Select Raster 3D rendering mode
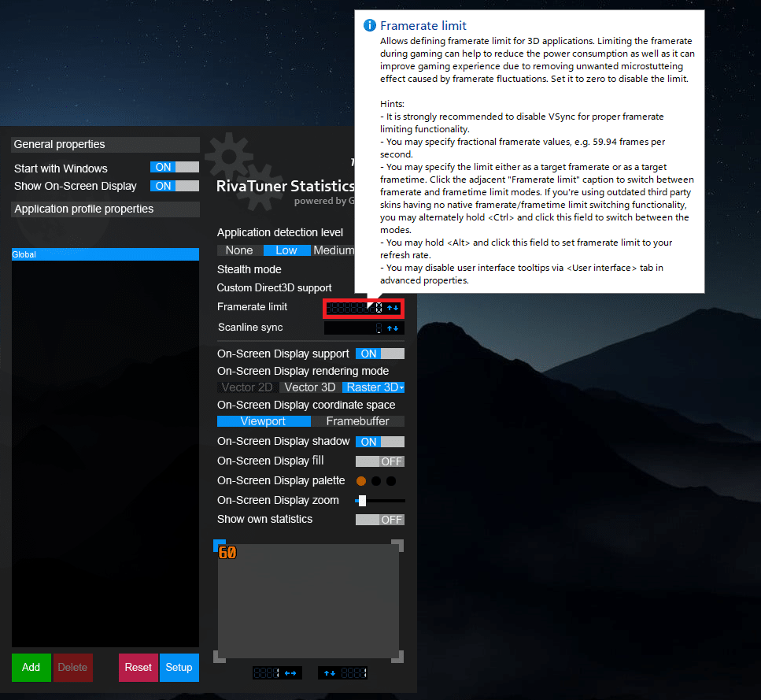Screen dimensions: 761x700 pos(371,387)
